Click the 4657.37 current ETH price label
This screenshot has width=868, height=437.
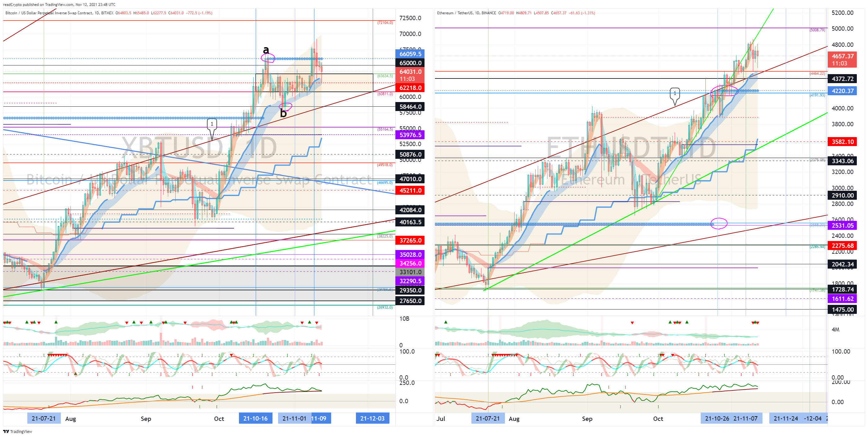coord(842,60)
